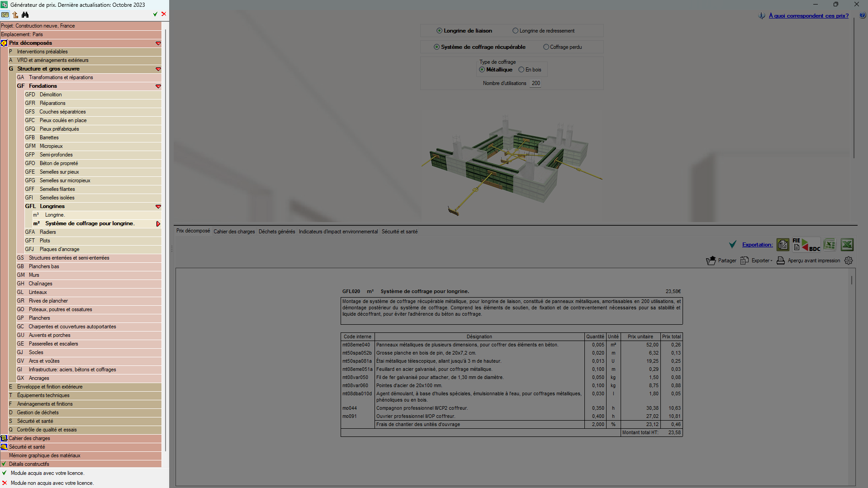Select Longrine de liaison option
This screenshot has width=868, height=488.
(x=464, y=31)
